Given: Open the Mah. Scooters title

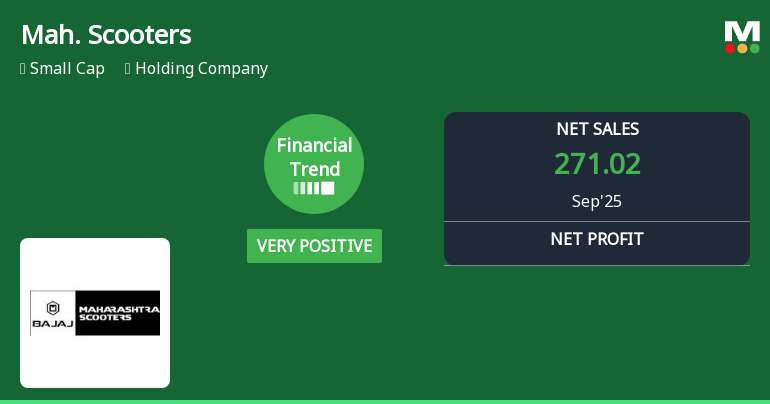Looking at the screenshot, I should coord(106,35).
